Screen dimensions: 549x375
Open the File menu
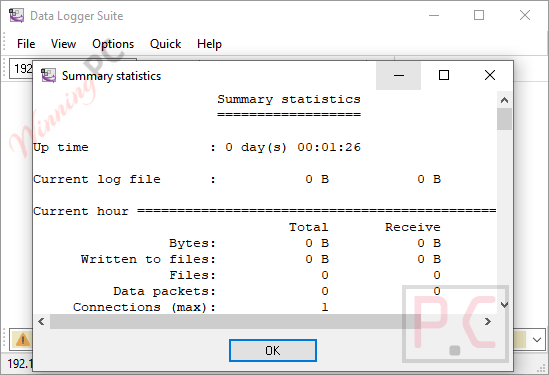click(x=26, y=44)
